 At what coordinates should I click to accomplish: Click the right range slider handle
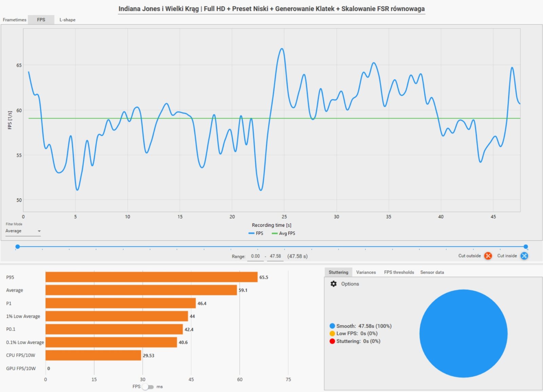click(x=525, y=247)
